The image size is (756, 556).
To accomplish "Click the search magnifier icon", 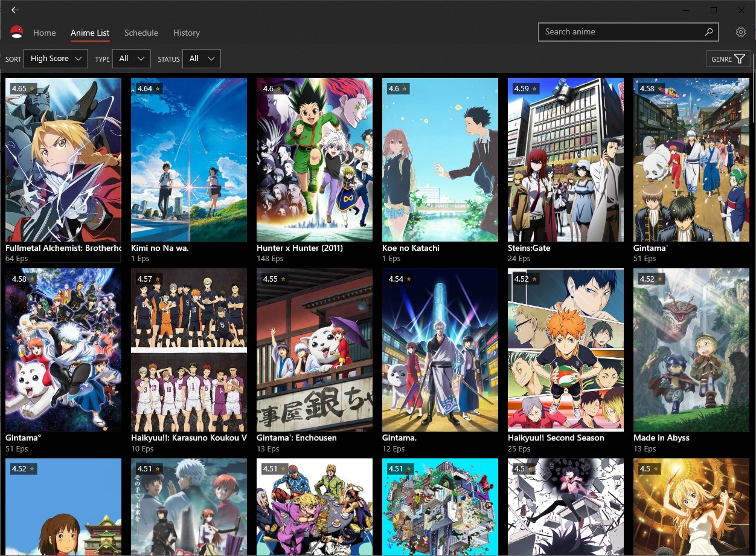I will (x=709, y=32).
